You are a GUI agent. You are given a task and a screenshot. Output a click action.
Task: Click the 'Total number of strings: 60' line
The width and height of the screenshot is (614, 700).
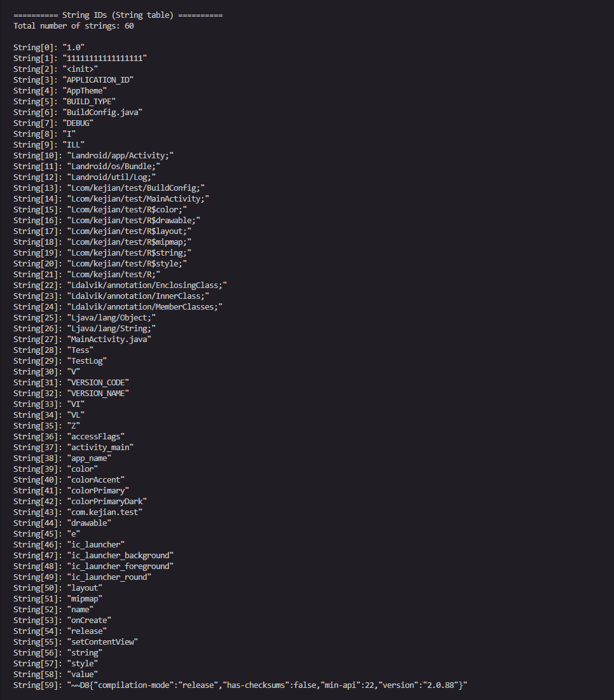pos(74,26)
